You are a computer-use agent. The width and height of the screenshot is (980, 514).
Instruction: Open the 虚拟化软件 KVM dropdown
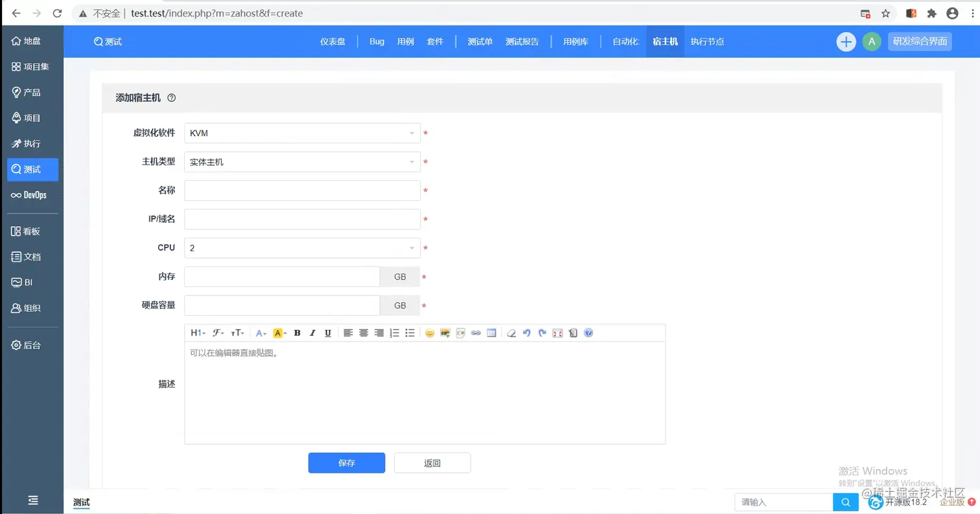coord(302,134)
